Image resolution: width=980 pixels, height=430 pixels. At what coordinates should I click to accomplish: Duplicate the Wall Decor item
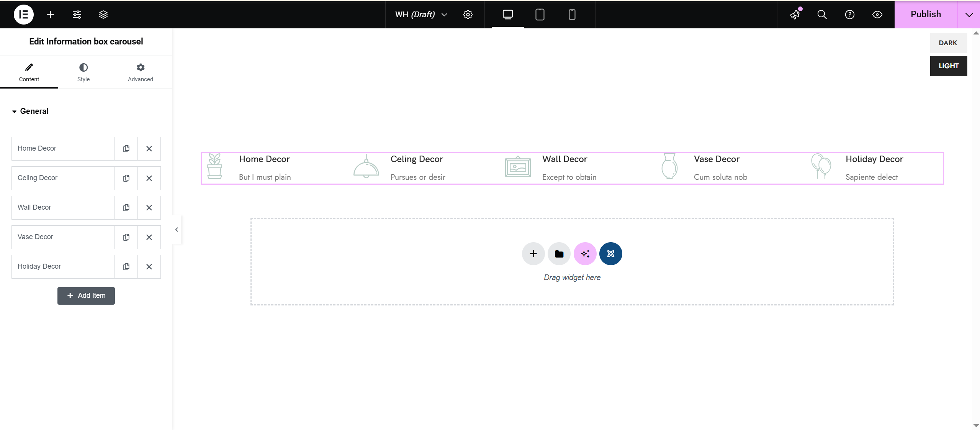(126, 207)
